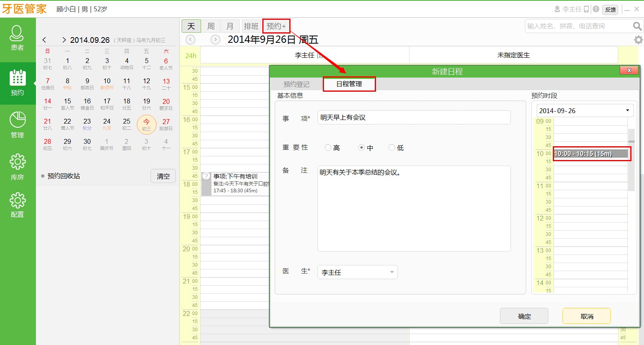Click the 清空 button in recycle bin
The image size is (644, 345).
pos(163,176)
